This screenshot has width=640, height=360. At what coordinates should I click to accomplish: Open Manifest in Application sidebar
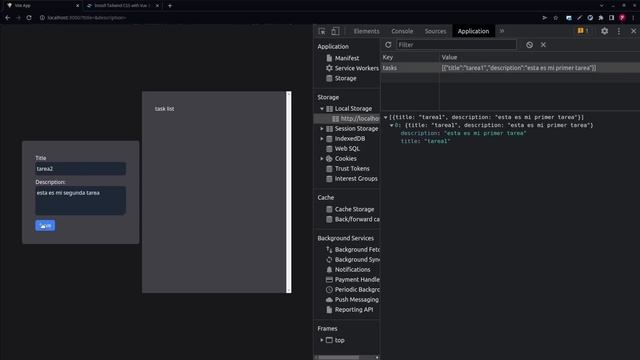click(347, 58)
